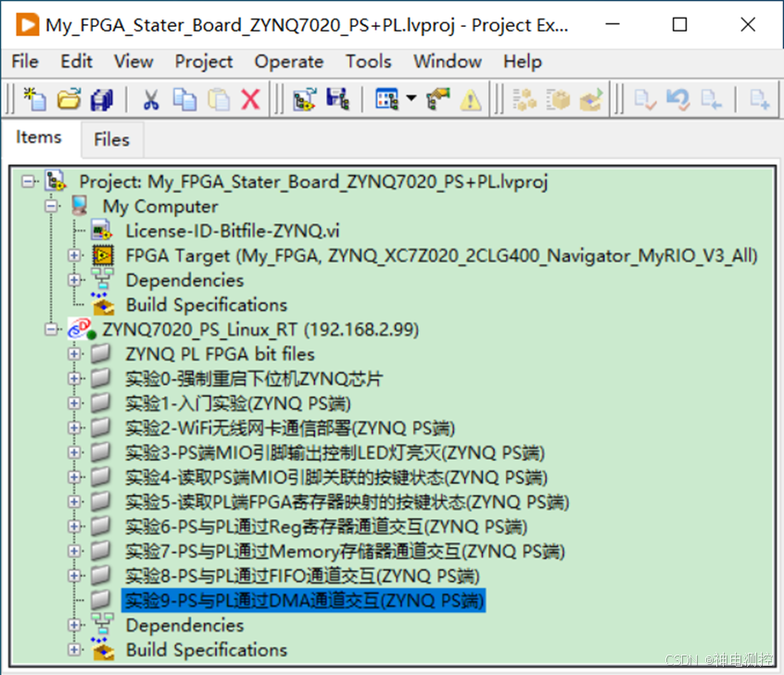The width and height of the screenshot is (784, 675).
Task: Expand the 实验3 LED folder node
Action: (x=74, y=452)
